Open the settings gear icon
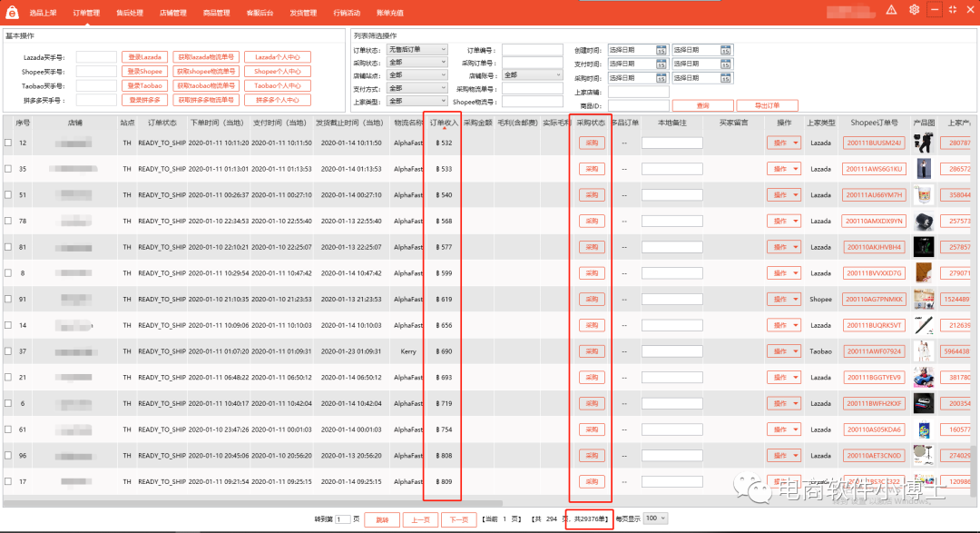This screenshot has height=533, width=980. (x=914, y=9)
